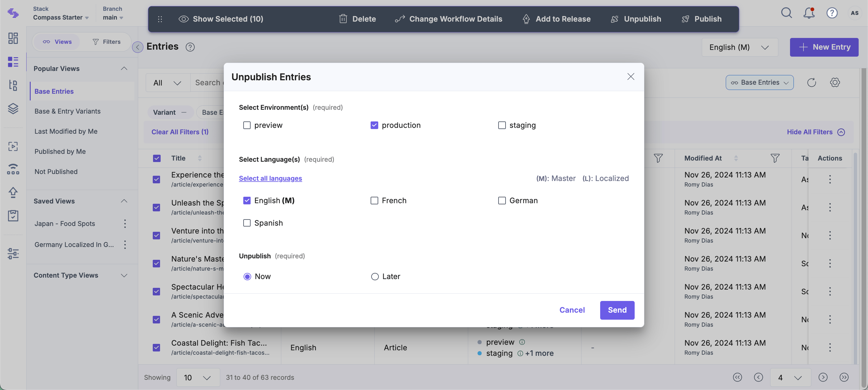Open the Content Models icon in sidebar

(x=13, y=85)
